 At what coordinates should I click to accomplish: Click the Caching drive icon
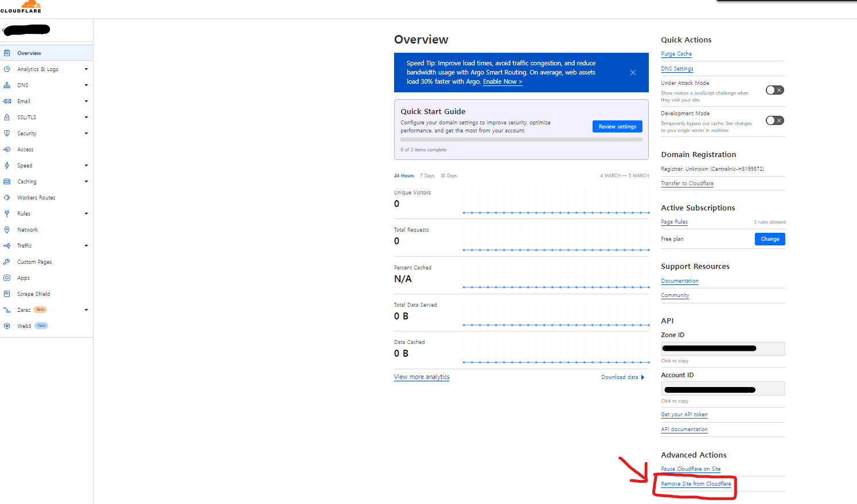pos(7,181)
